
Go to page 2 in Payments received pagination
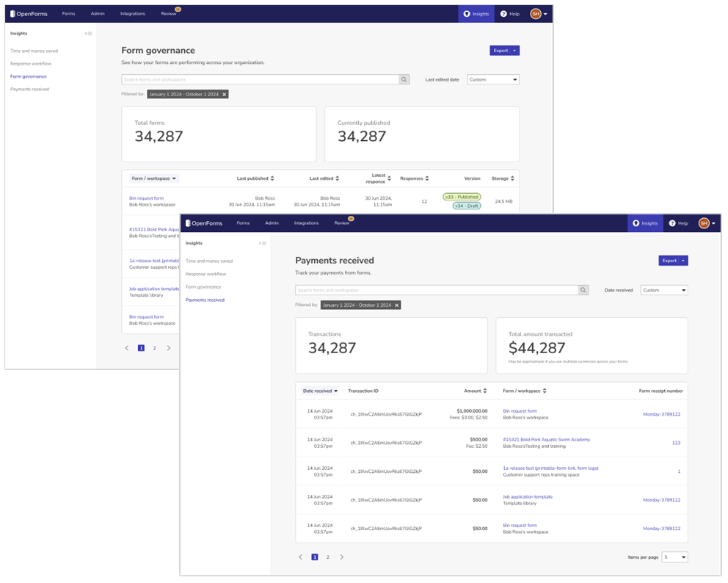pyautogui.click(x=328, y=557)
